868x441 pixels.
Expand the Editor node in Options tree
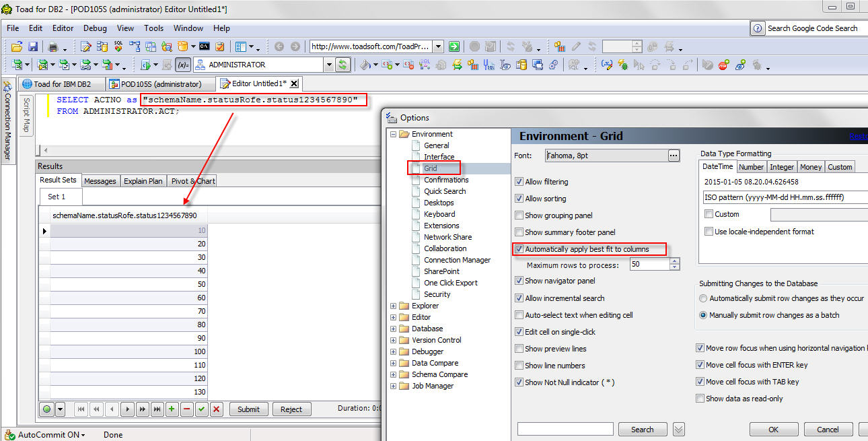point(393,317)
